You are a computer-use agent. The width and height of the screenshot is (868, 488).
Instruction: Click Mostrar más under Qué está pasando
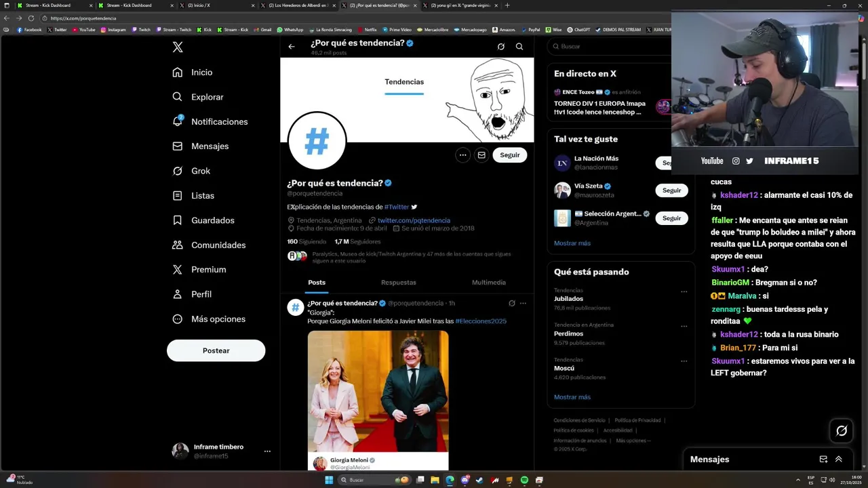572,397
